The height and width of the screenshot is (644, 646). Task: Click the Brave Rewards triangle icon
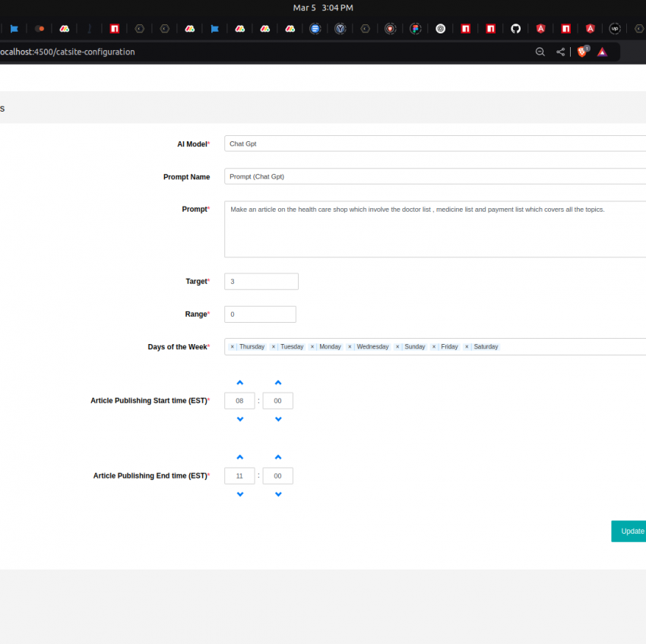[x=603, y=52]
